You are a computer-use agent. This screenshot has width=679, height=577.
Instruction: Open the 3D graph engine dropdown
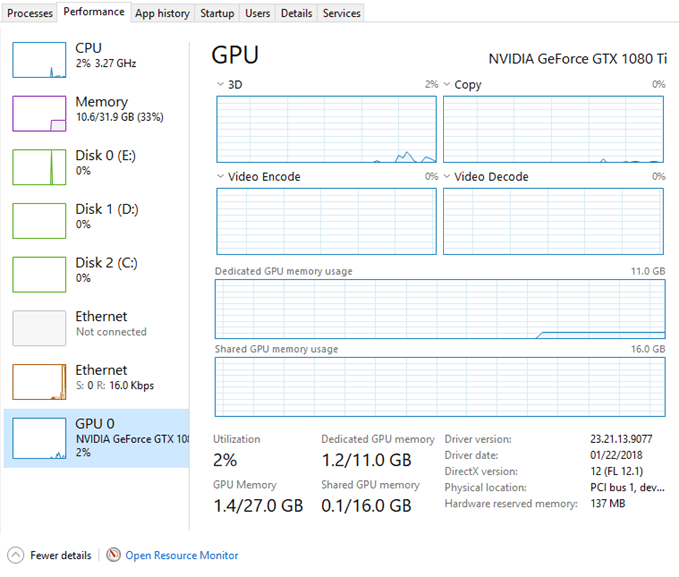pos(221,85)
